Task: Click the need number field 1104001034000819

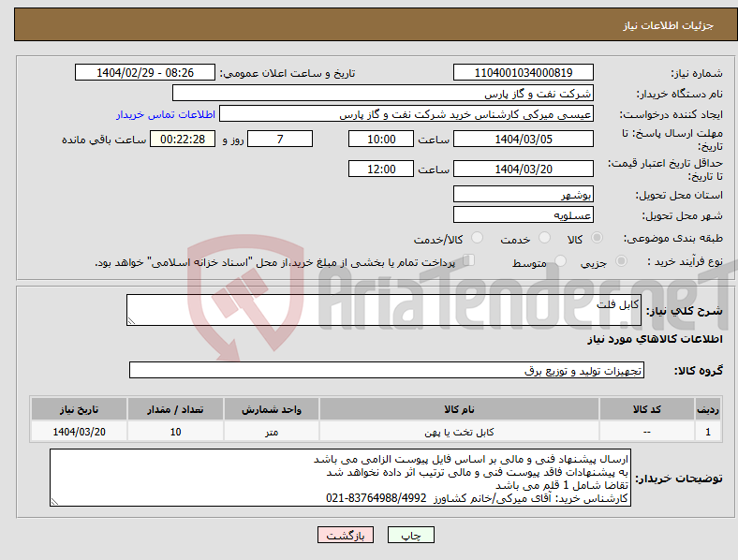Action: point(523,72)
